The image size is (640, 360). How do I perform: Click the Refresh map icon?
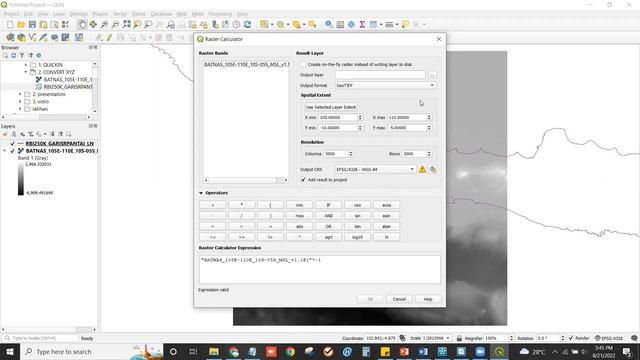point(247,24)
